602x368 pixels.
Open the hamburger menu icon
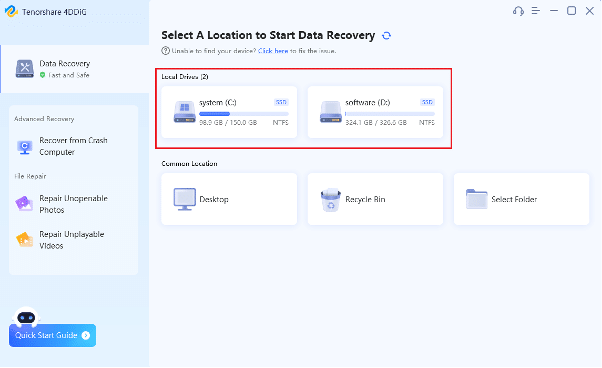536,11
